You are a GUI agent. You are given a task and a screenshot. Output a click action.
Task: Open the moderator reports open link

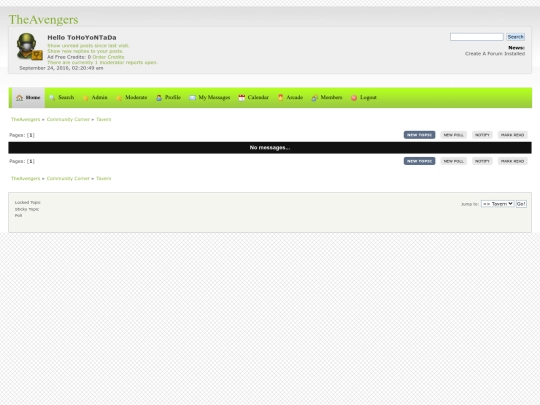click(102, 62)
